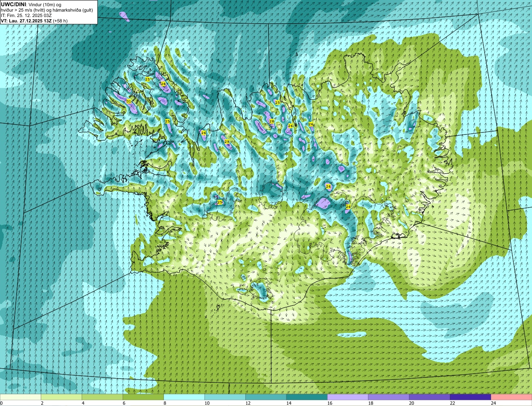Select the 16–18 m/s light lavender legend swatch
The image size is (532, 406).
click(x=348, y=397)
